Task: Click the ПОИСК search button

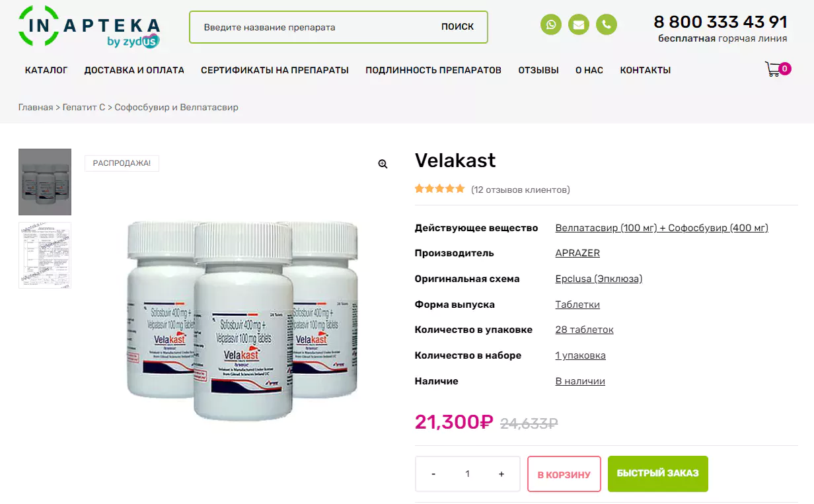Action: pyautogui.click(x=458, y=27)
